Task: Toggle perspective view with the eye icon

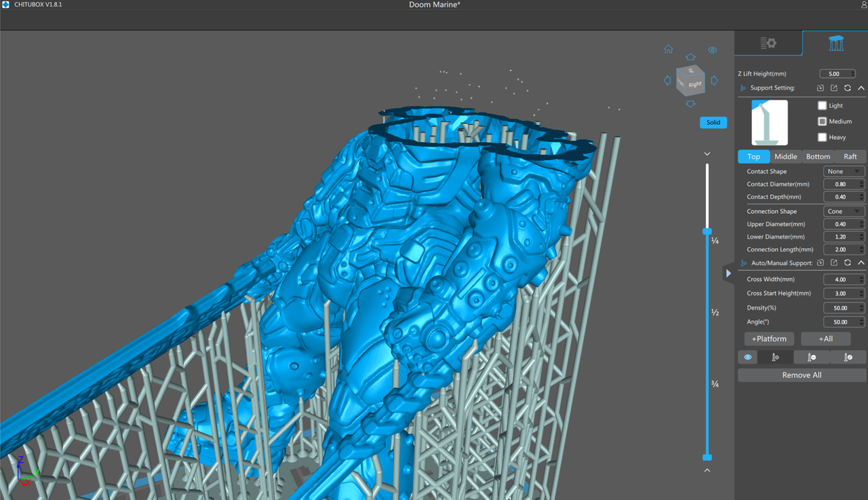Action: (713, 50)
